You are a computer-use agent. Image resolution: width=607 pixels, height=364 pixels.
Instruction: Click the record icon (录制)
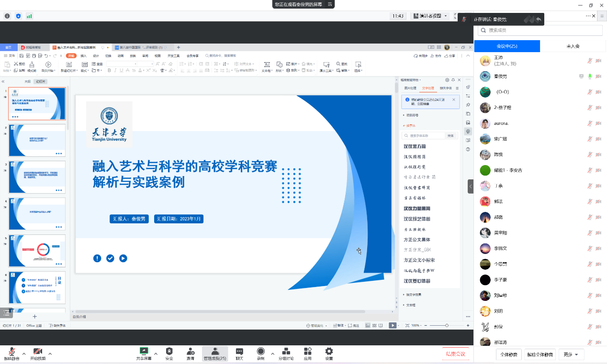click(260, 353)
